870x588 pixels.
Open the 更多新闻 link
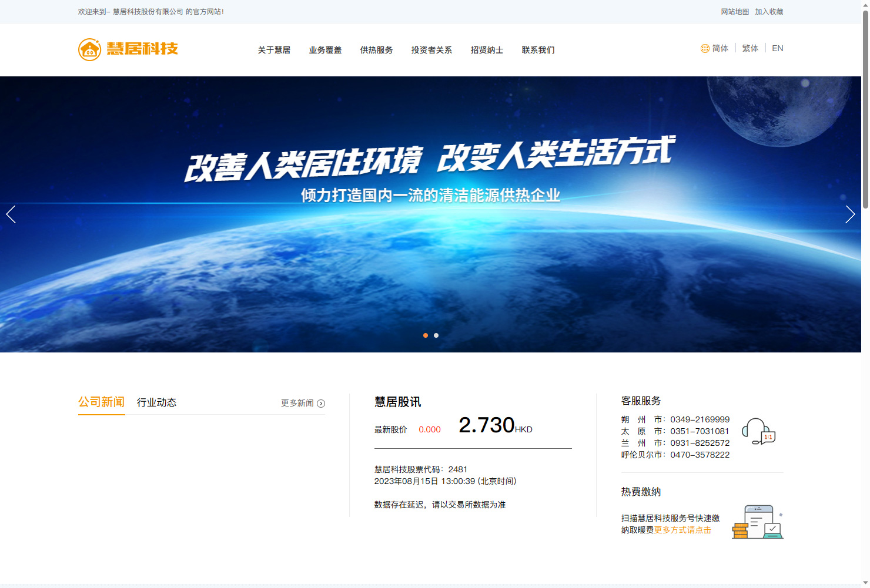(x=297, y=403)
